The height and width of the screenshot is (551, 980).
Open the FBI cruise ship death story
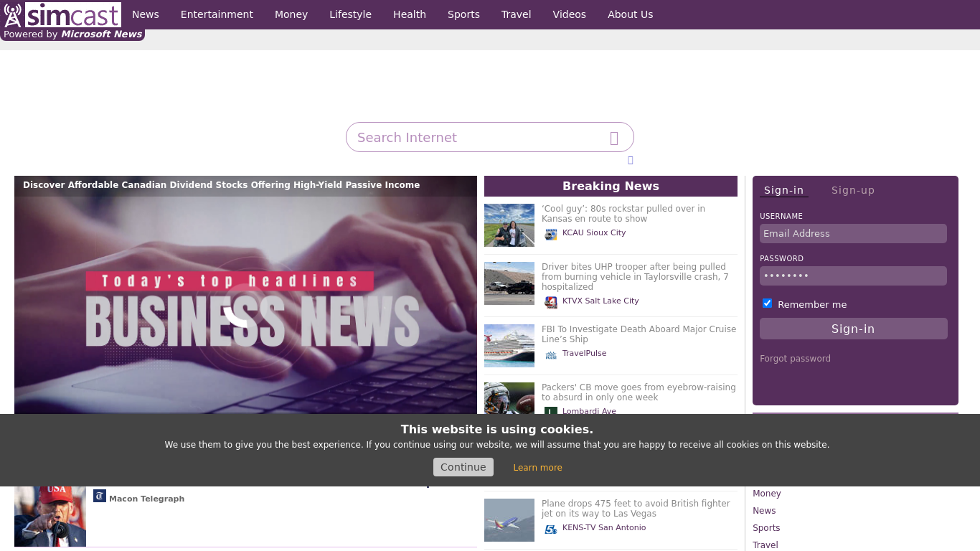coord(639,334)
